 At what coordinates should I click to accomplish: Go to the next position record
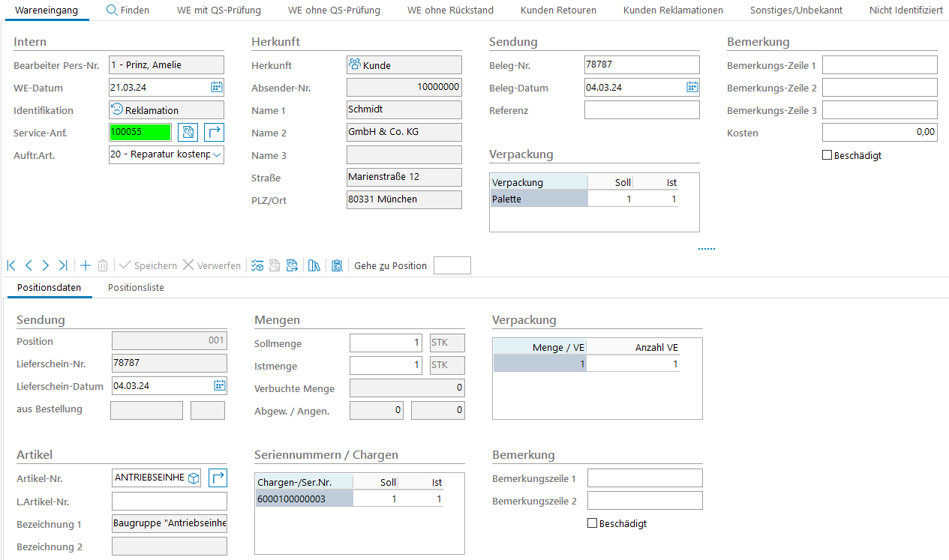[46, 265]
